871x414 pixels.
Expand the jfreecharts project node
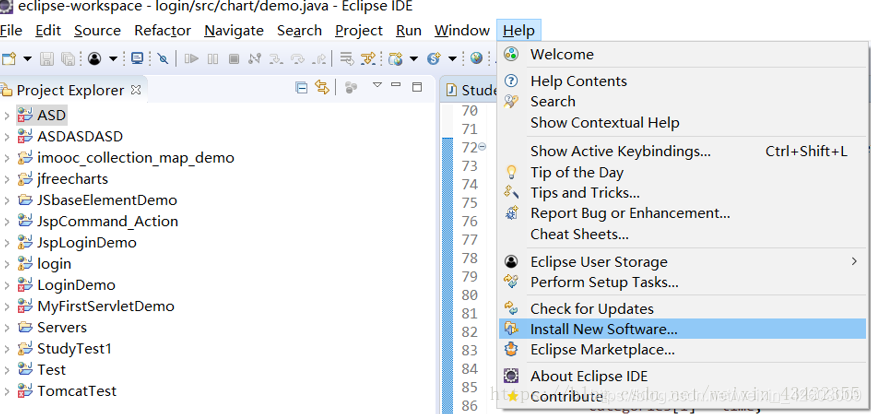pyautogui.click(x=7, y=179)
